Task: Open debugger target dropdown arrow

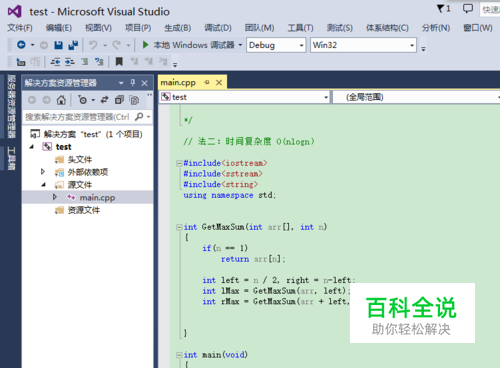Action: (x=240, y=45)
